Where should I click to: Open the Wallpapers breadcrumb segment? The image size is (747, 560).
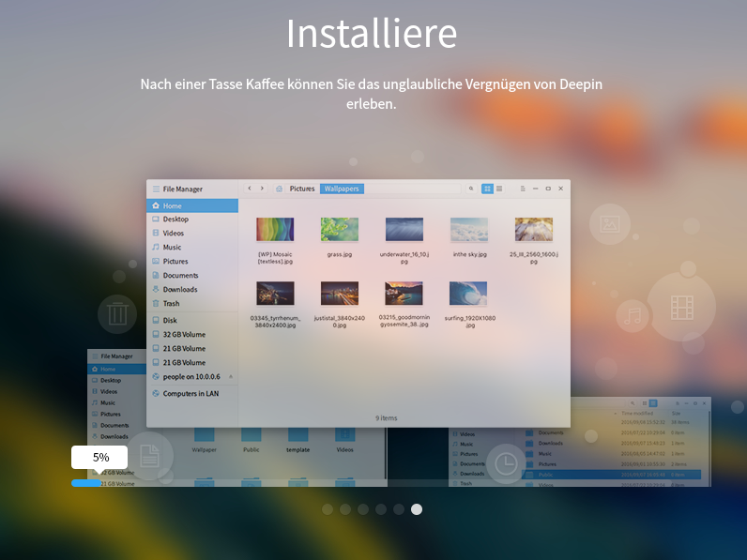point(341,189)
